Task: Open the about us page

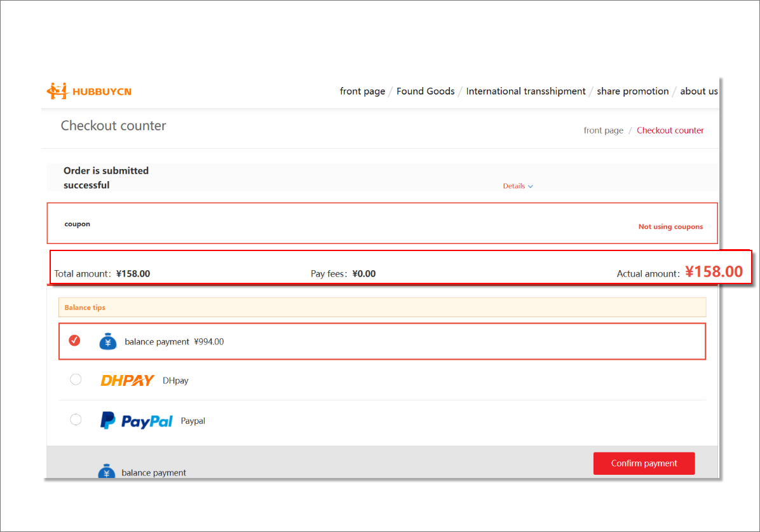Action: click(x=698, y=92)
